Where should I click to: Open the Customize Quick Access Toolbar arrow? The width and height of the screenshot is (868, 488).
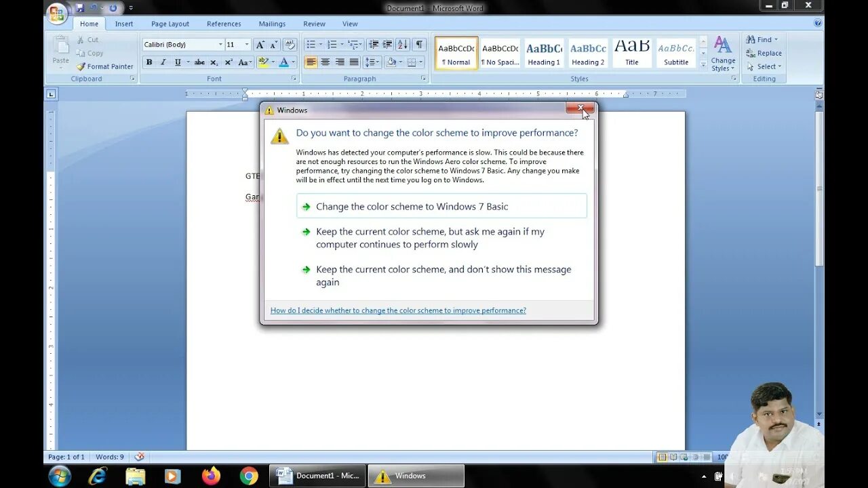[x=131, y=8]
